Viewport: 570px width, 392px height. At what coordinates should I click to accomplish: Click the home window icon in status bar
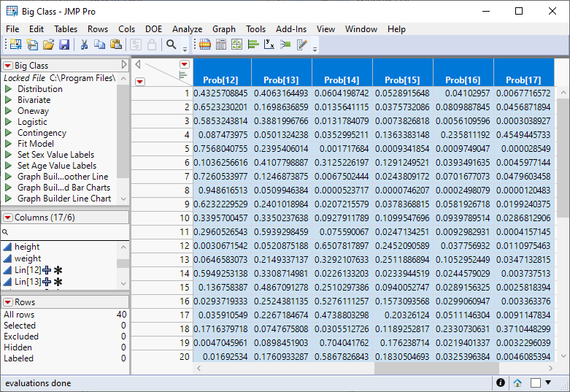click(x=517, y=383)
